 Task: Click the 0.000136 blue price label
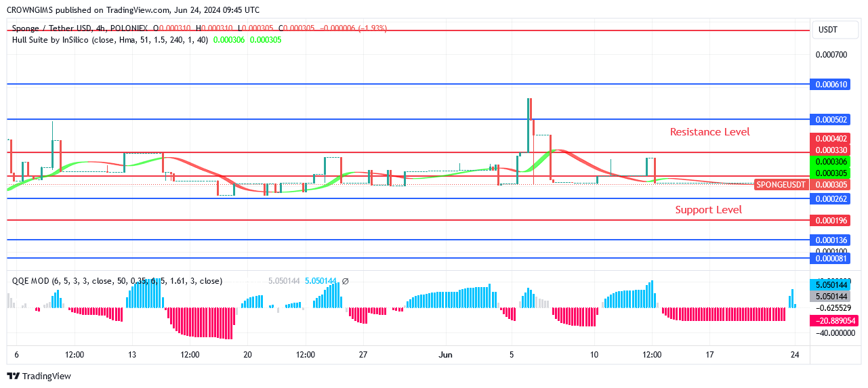830,240
